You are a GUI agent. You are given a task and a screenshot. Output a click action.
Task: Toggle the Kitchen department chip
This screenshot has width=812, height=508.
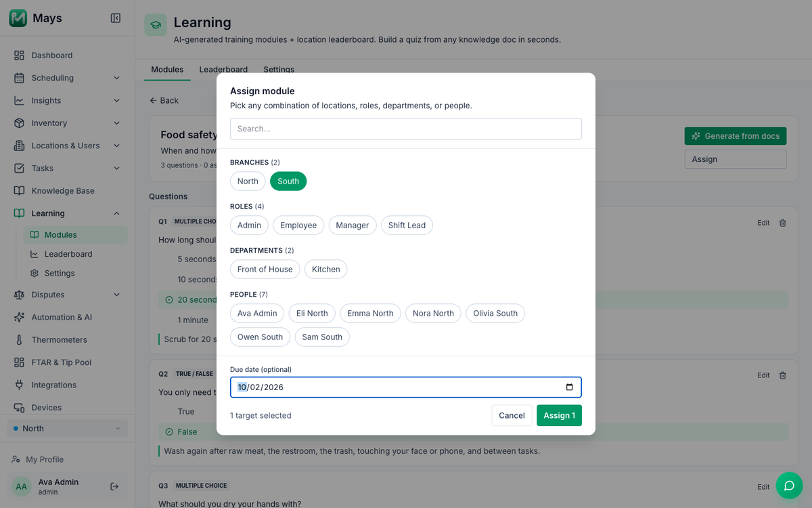[x=326, y=270]
